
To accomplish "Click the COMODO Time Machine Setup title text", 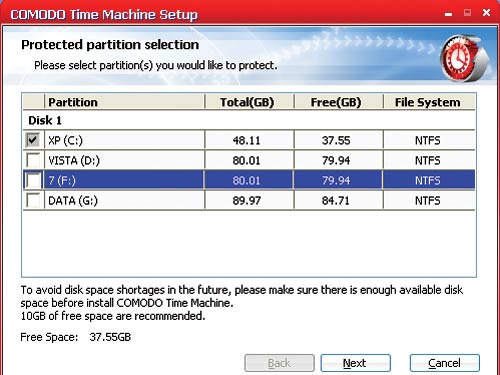I will pos(104,15).
